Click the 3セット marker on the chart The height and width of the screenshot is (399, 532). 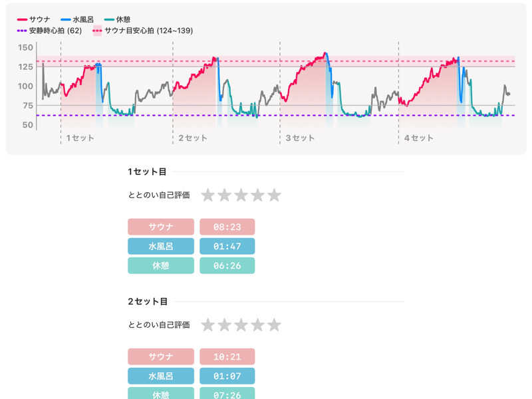click(300, 138)
